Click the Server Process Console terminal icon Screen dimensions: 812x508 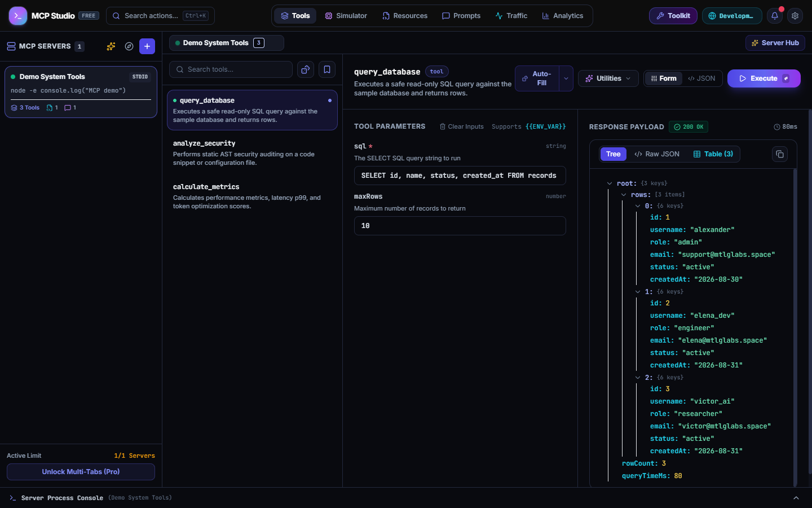[x=13, y=498]
